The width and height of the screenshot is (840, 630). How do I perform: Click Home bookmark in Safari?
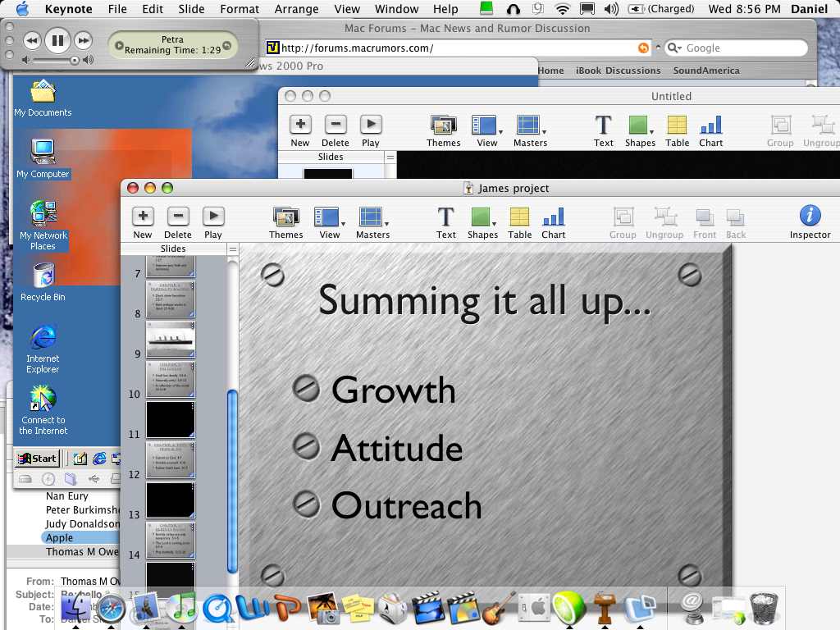(550, 71)
